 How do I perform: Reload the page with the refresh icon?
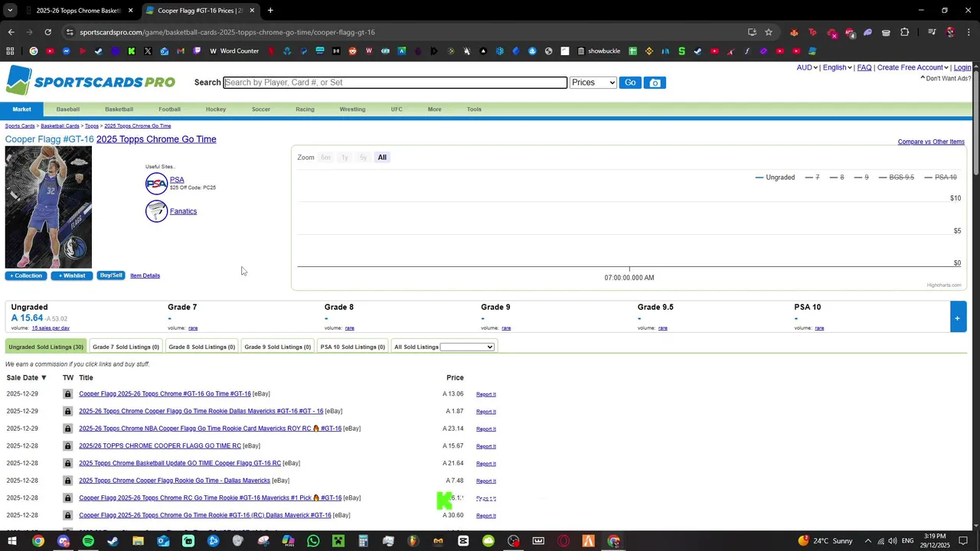tap(47, 32)
